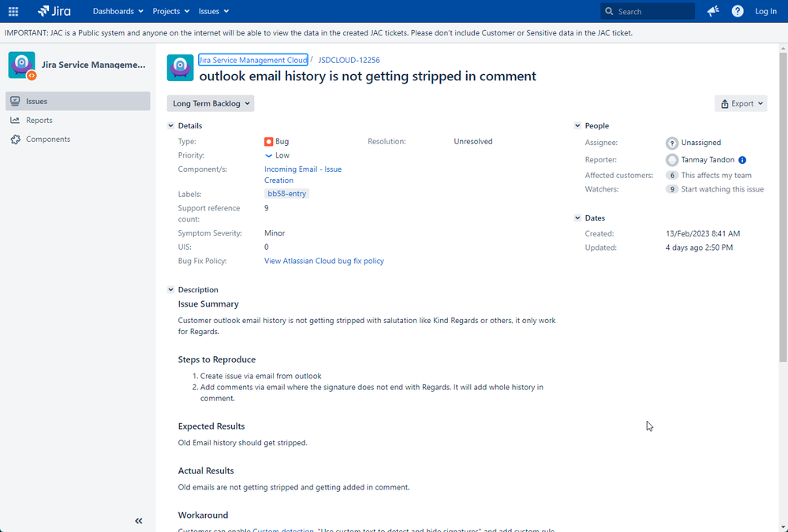Click the Issues sidebar icon
This screenshot has height=532, width=788.
coord(16,101)
